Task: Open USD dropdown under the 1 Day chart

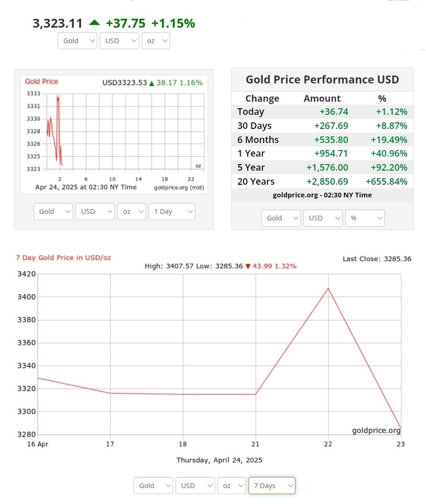Action: (95, 211)
